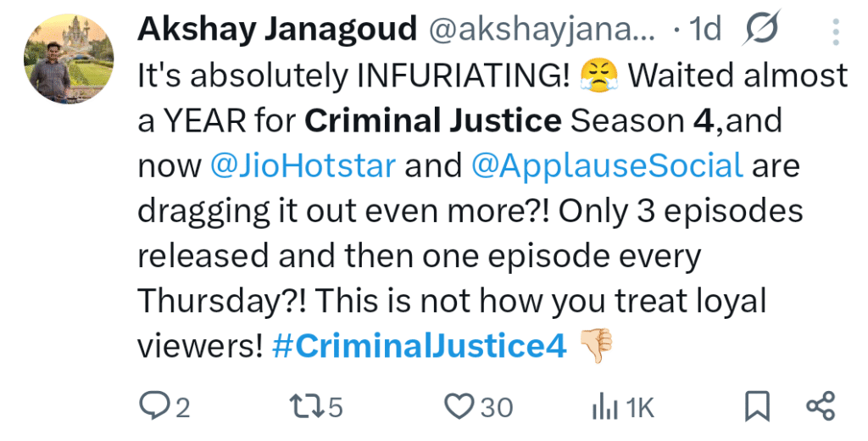Visit the @ApplauseSocial mention
Viewport: 868px width, 441px height.
click(x=607, y=165)
